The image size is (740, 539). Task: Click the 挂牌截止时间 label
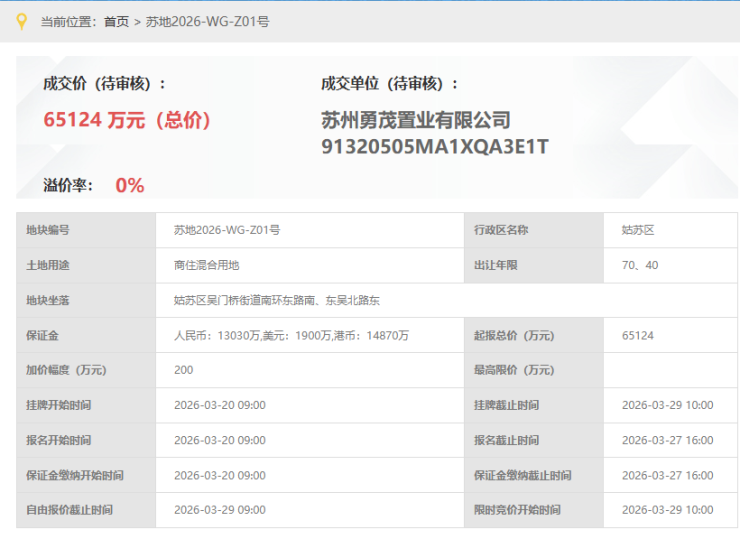pos(506,405)
